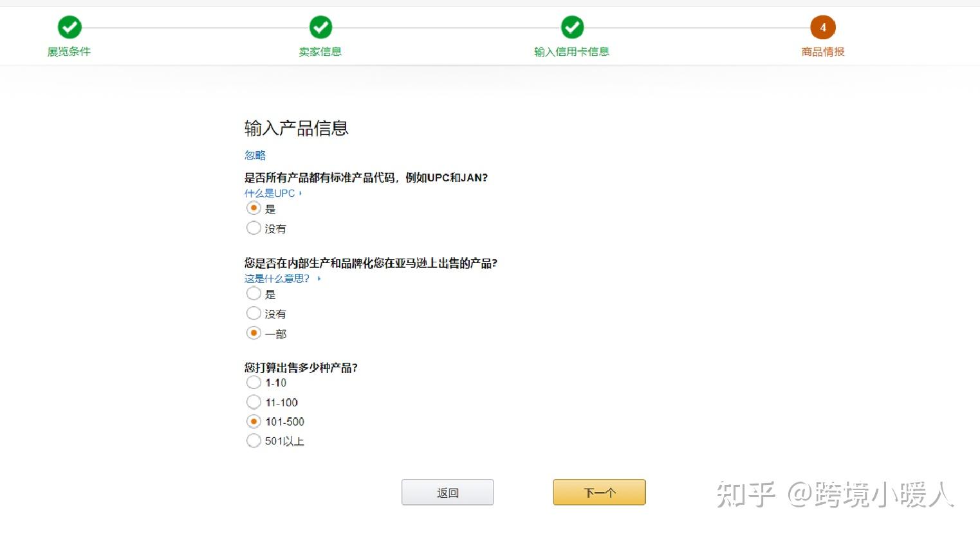This screenshot has width=980, height=535.
Task: Click the 忽略 skip link
Action: (x=255, y=155)
